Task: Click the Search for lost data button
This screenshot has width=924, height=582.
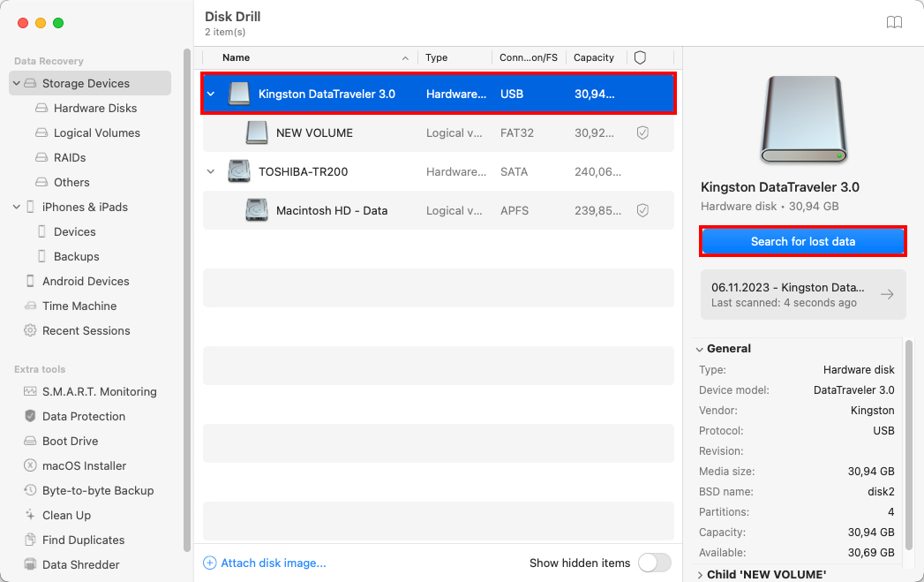Action: [x=802, y=241]
